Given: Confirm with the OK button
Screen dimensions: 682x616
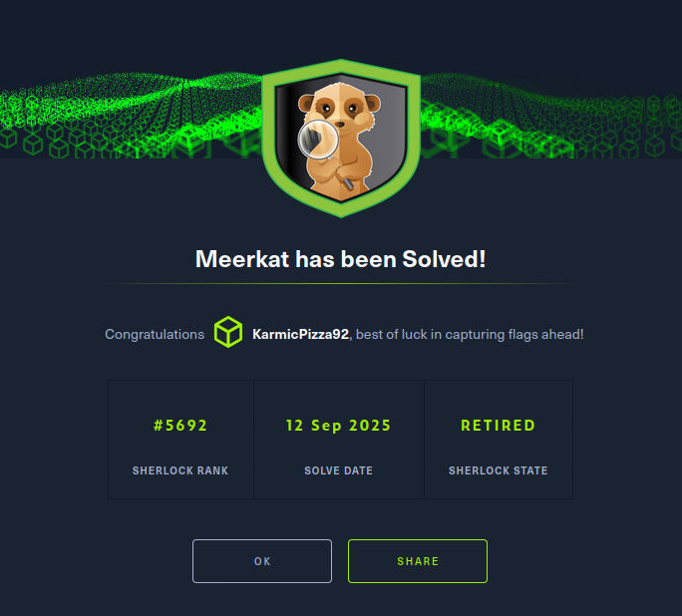Looking at the screenshot, I should pos(262,561).
